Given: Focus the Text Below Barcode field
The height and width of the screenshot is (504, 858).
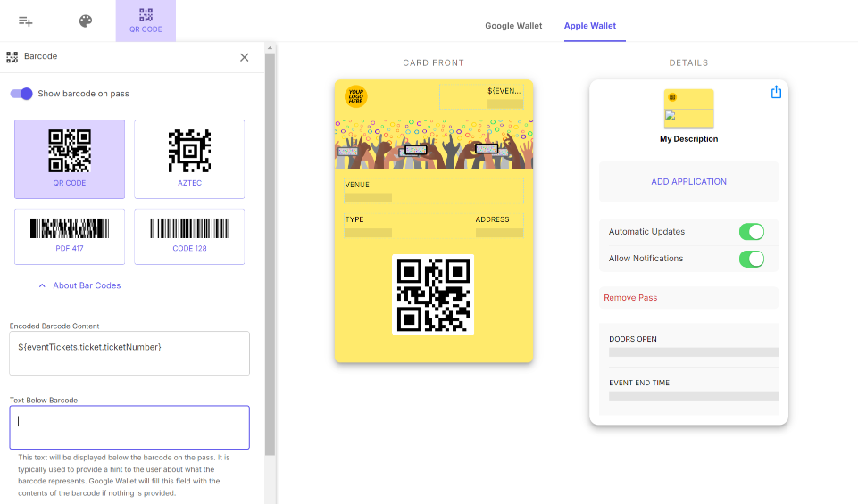Looking at the screenshot, I should pos(129,427).
